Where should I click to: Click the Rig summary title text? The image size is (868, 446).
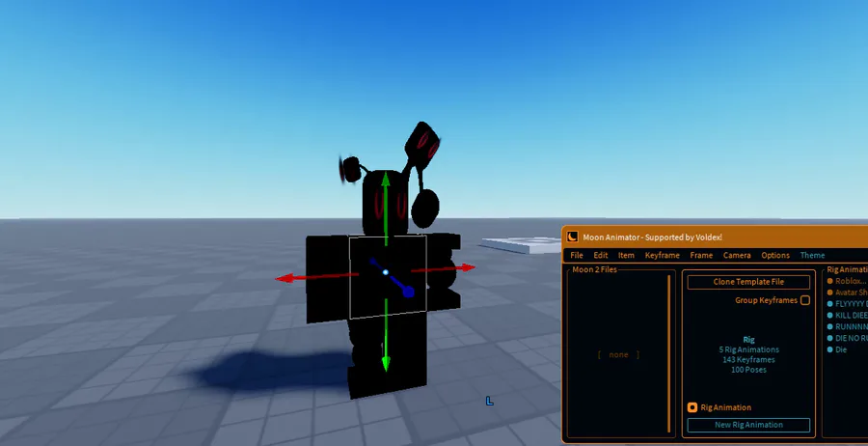click(748, 340)
